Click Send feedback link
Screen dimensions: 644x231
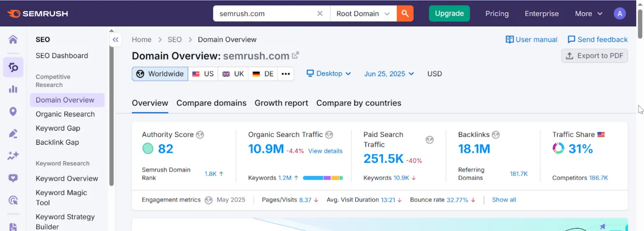598,40
